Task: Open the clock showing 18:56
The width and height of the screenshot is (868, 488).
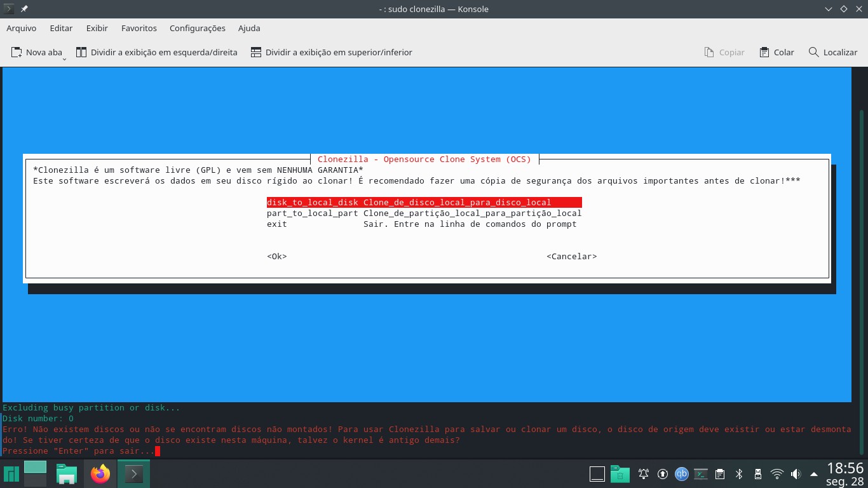Action: click(845, 474)
